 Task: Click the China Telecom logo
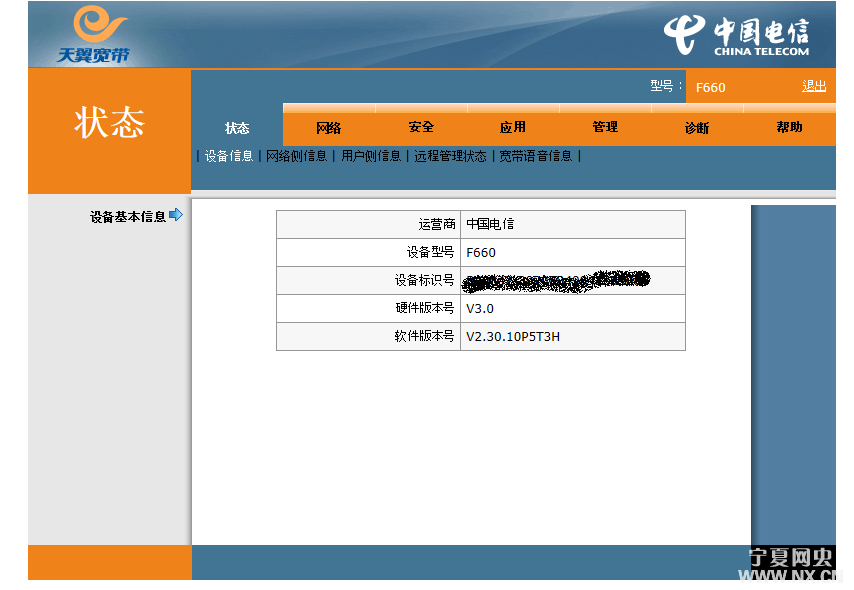click(x=736, y=35)
